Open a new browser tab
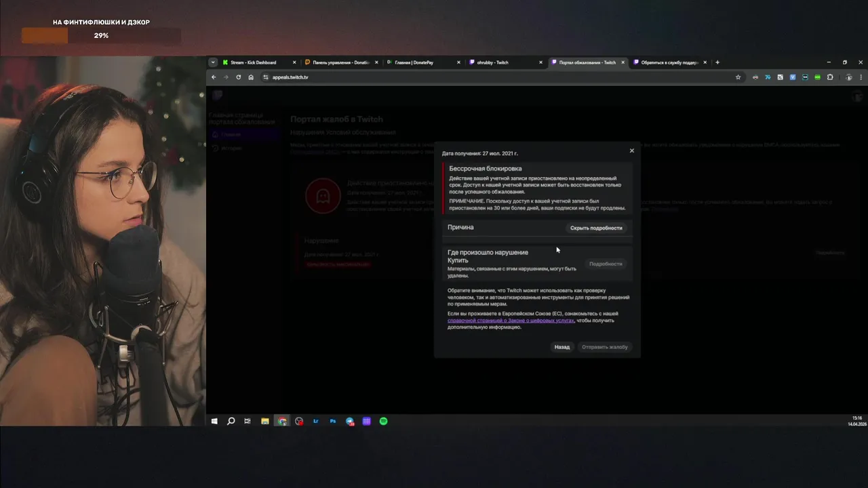868x488 pixels. tap(717, 62)
